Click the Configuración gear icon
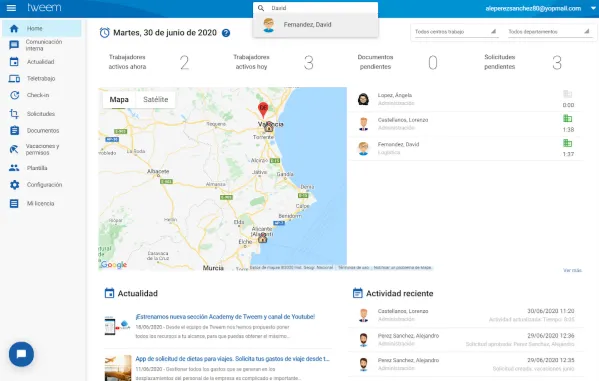This screenshot has width=599, height=381. (x=14, y=185)
